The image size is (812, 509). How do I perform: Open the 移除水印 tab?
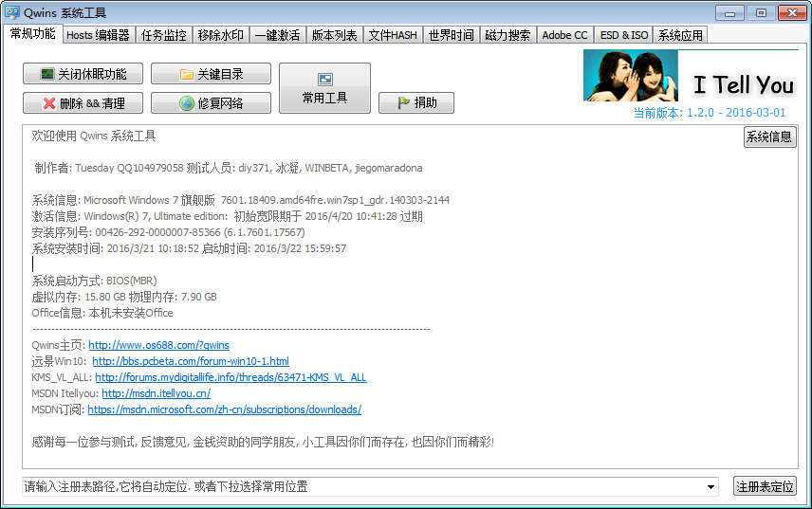click(221, 35)
